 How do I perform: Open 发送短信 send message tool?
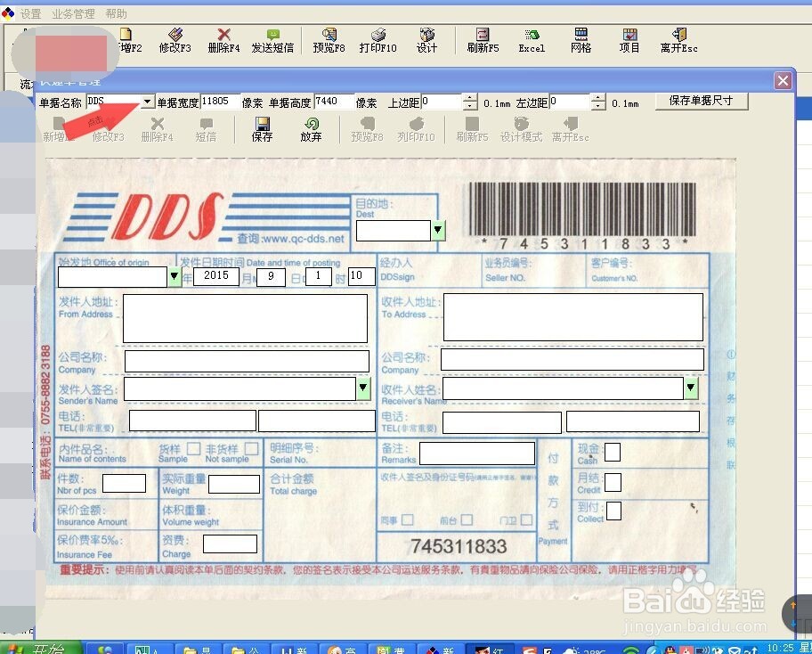coord(273,40)
